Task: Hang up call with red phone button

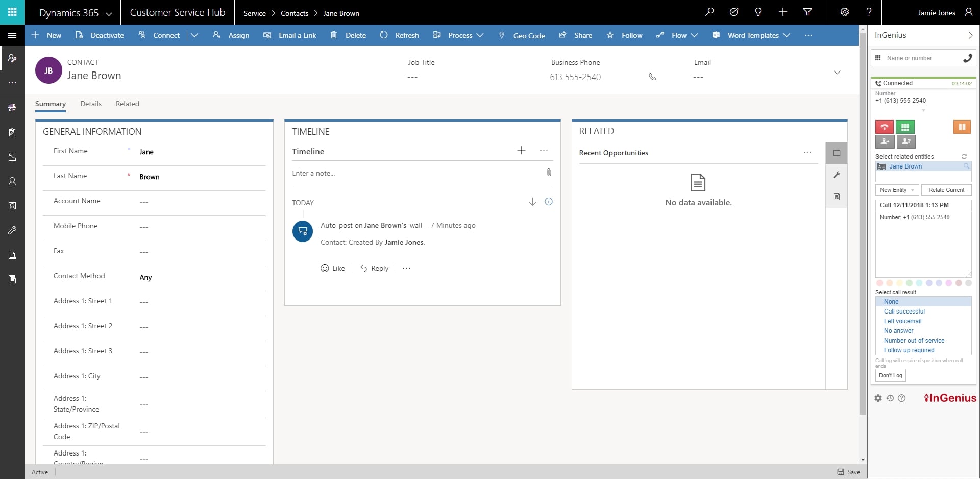Action: pos(885,127)
